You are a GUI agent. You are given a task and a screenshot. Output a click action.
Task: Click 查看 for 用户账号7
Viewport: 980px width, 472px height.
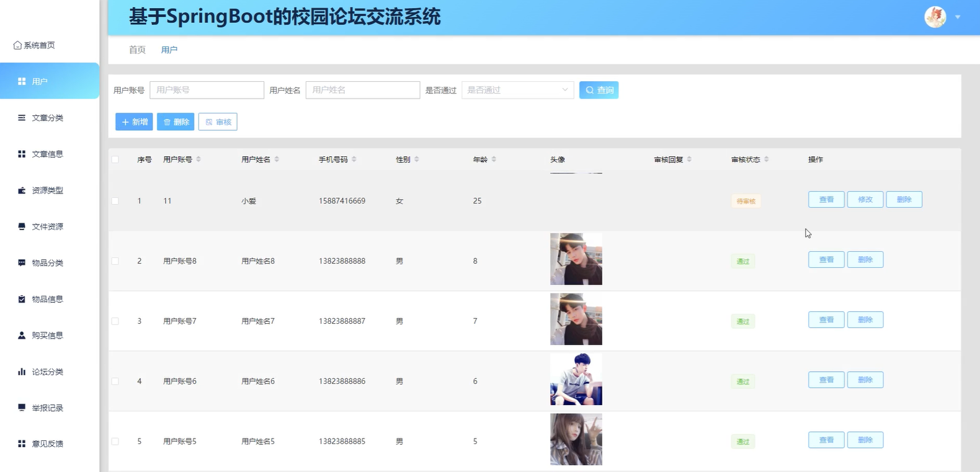pos(826,319)
